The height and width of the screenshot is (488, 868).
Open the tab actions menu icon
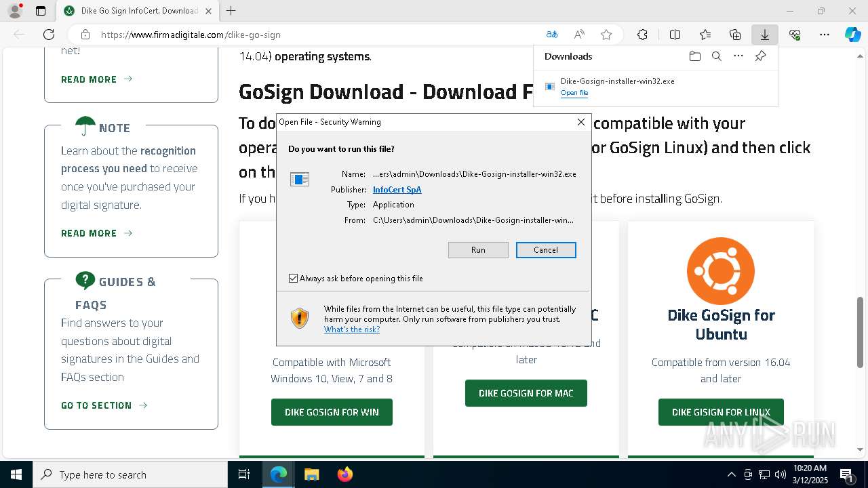tap(41, 11)
